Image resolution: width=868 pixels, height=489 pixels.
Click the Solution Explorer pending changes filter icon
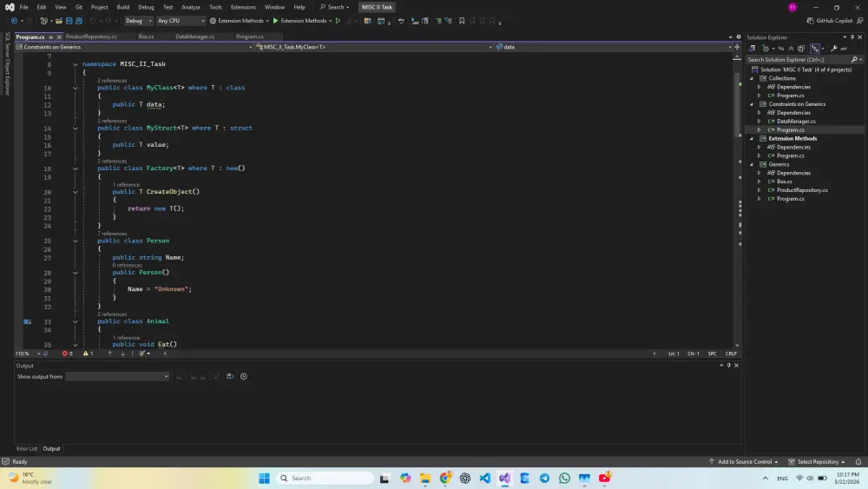[x=766, y=48]
